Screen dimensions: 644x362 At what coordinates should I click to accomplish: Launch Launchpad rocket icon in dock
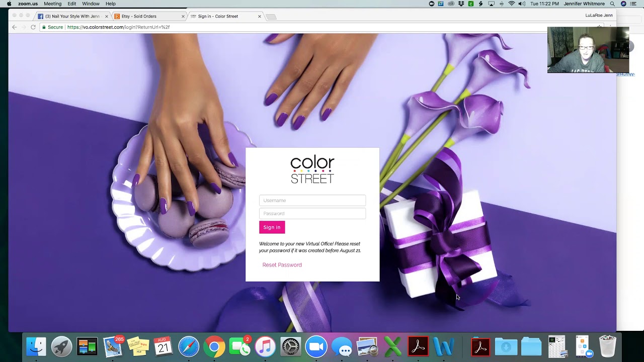(61, 347)
